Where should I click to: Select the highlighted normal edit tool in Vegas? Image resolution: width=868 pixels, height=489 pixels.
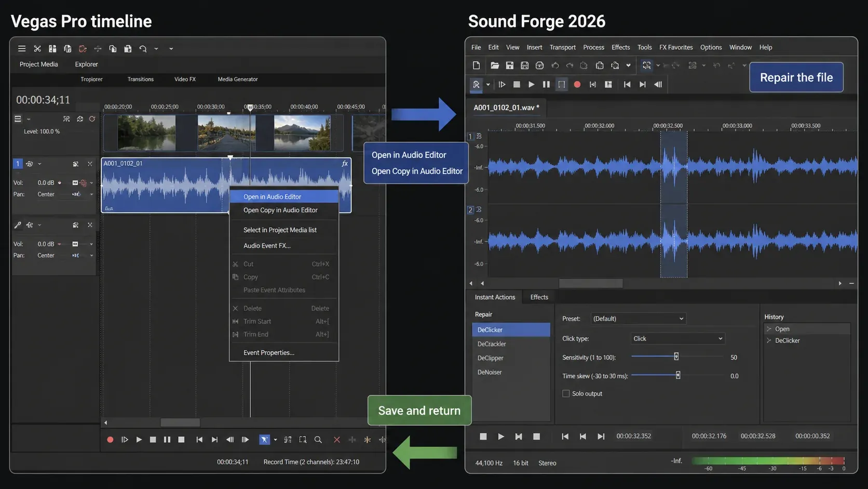pyautogui.click(x=264, y=440)
